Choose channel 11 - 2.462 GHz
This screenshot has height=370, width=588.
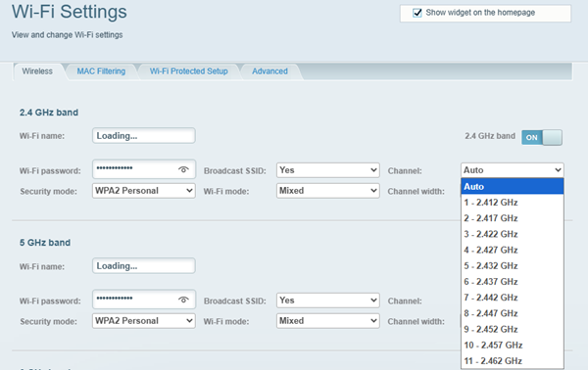pyautogui.click(x=512, y=360)
